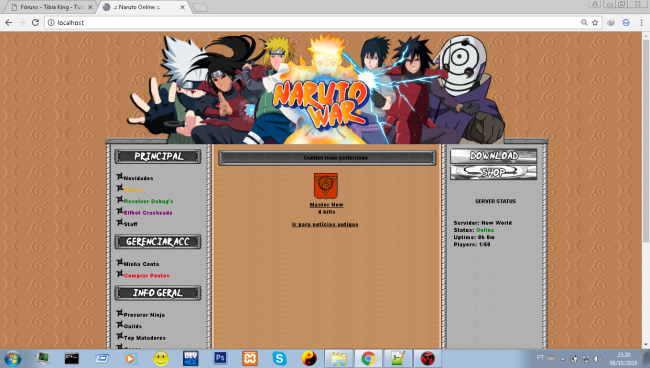Open Skype from the taskbar
The image size is (650, 368).
point(279,358)
